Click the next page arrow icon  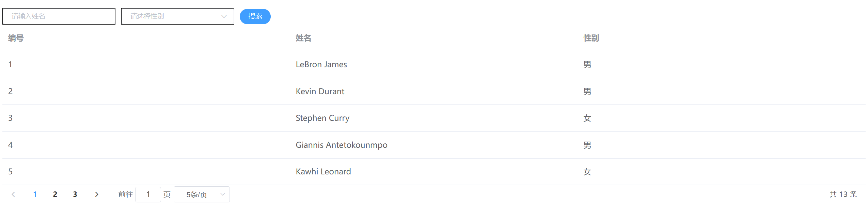pyautogui.click(x=97, y=195)
